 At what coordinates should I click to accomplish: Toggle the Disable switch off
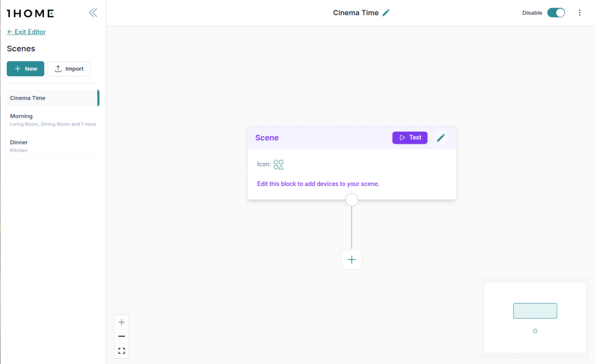tap(556, 13)
